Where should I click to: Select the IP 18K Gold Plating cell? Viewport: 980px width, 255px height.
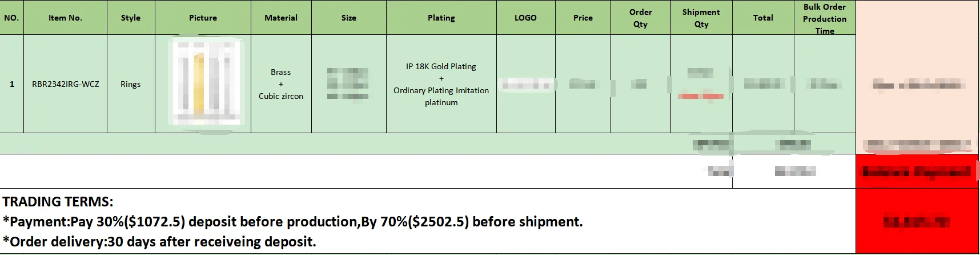point(441,84)
